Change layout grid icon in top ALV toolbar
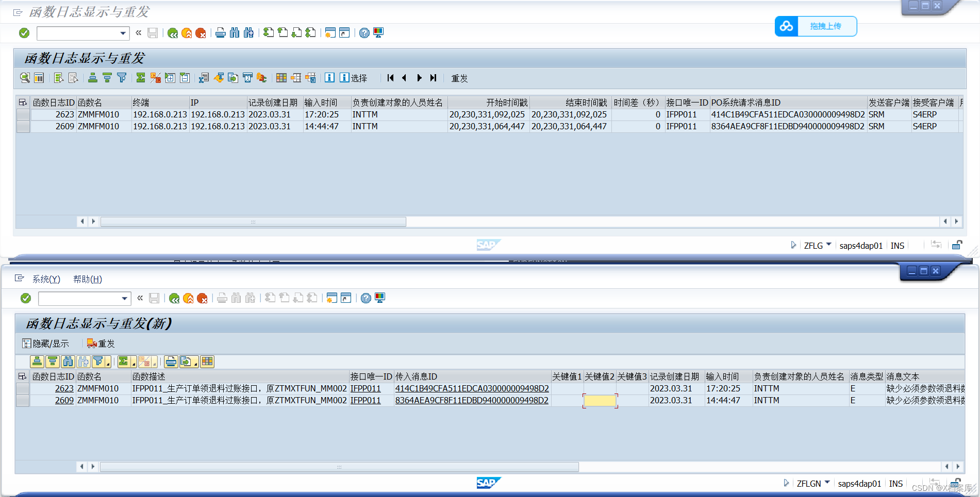The image size is (980, 497). click(x=281, y=78)
